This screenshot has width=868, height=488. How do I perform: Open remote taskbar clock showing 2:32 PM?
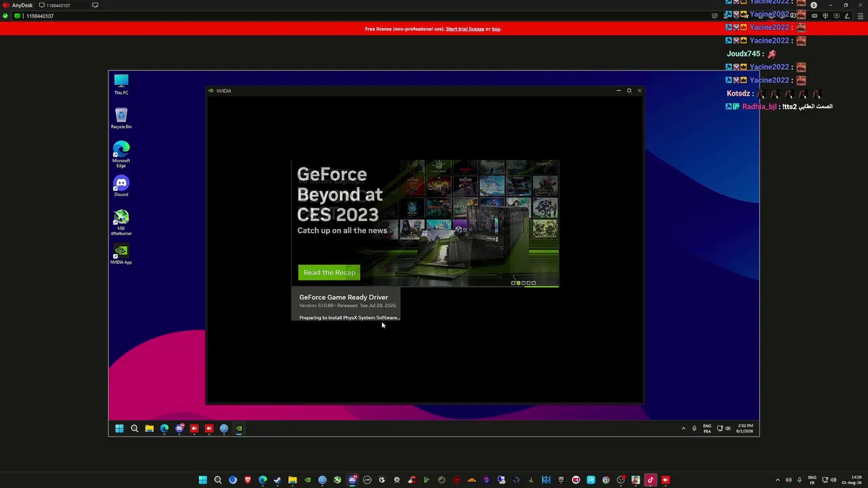tap(745, 428)
